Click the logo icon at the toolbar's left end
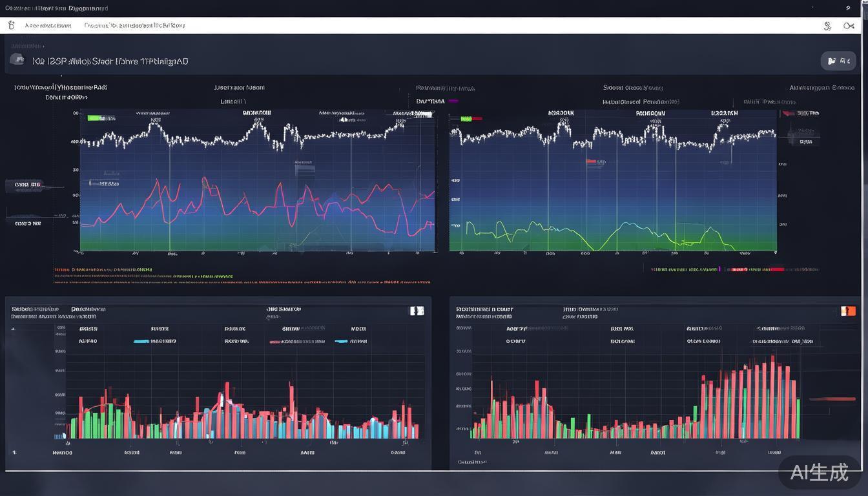This screenshot has width=868, height=496. [x=11, y=25]
